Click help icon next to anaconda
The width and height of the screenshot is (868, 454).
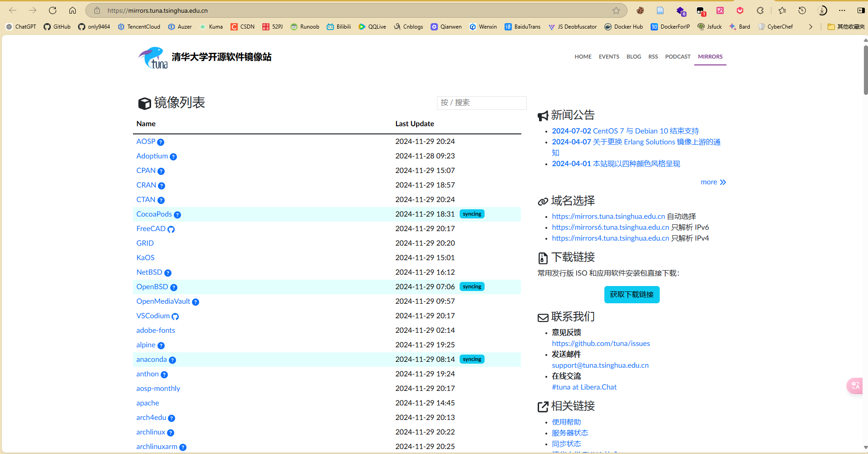(x=172, y=360)
